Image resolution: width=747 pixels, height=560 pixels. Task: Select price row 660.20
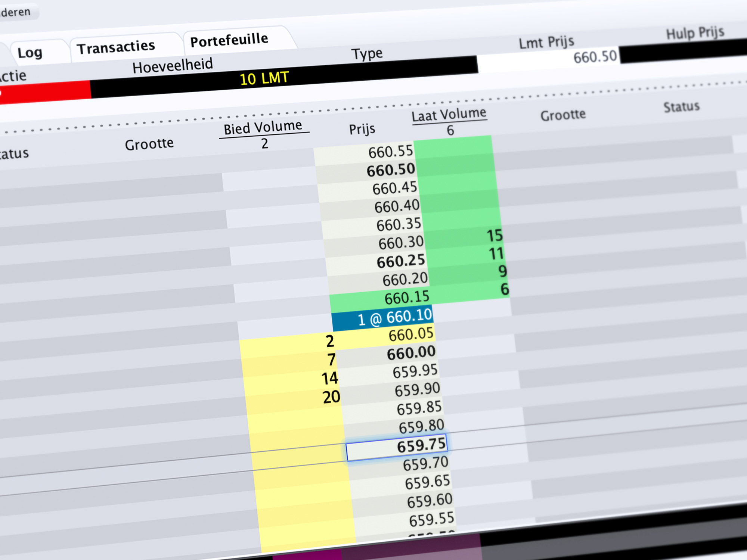point(379,280)
